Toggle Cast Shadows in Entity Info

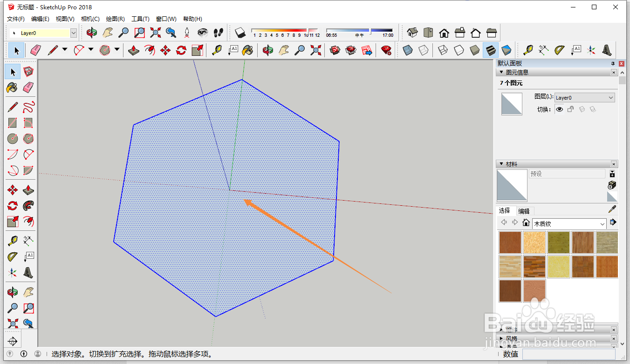click(582, 109)
